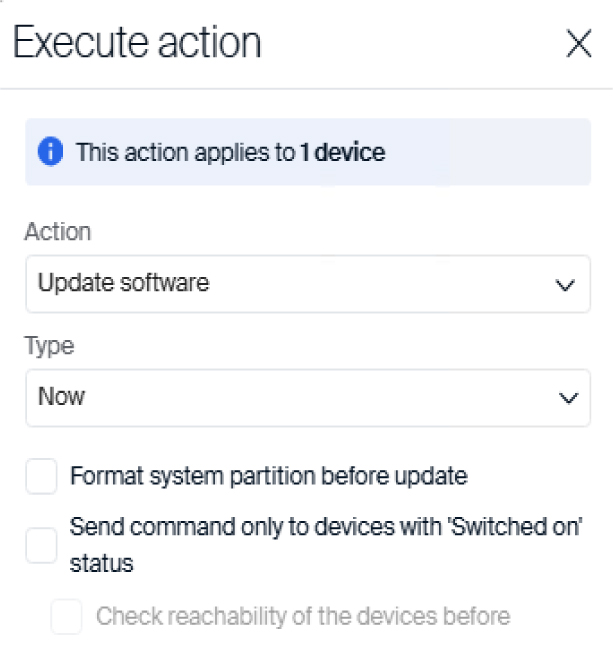This screenshot has width=613, height=647.
Task: Open the Type combo box field
Action: 300,398
